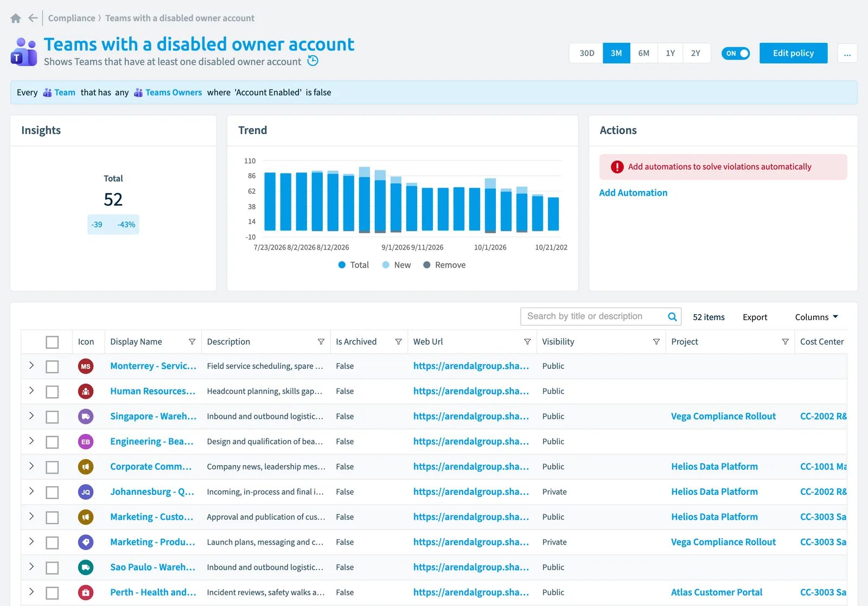Screen dimensions: 868x606
Task: Select the Monterrey - Servic... row checkbox
Action: pyautogui.click(x=52, y=367)
